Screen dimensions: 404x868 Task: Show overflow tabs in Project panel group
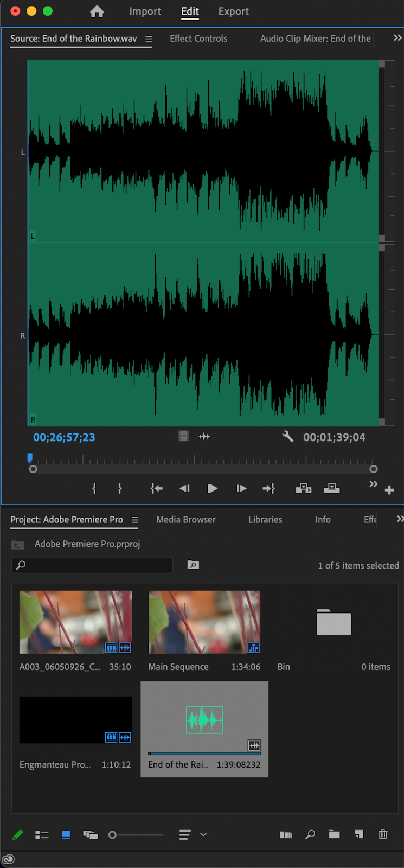pos(400,519)
